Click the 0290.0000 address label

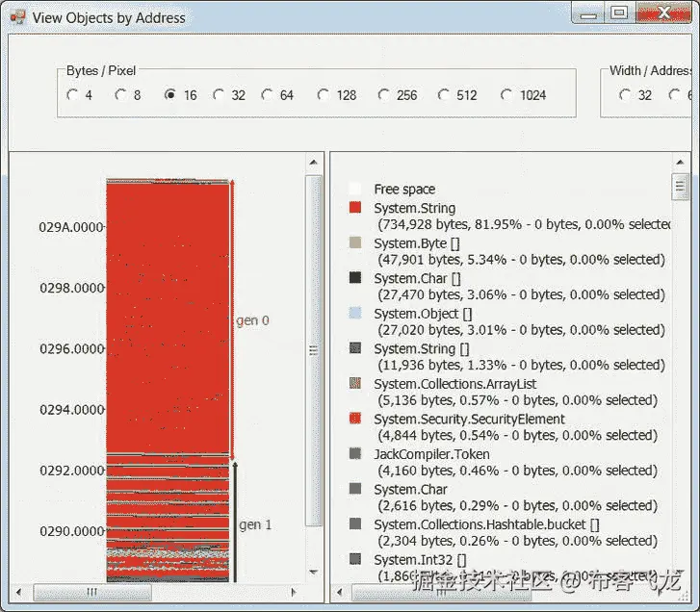[72, 531]
